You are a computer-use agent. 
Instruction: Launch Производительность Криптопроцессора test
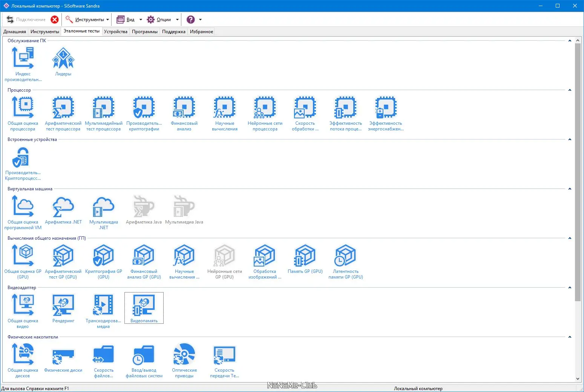pos(23,163)
